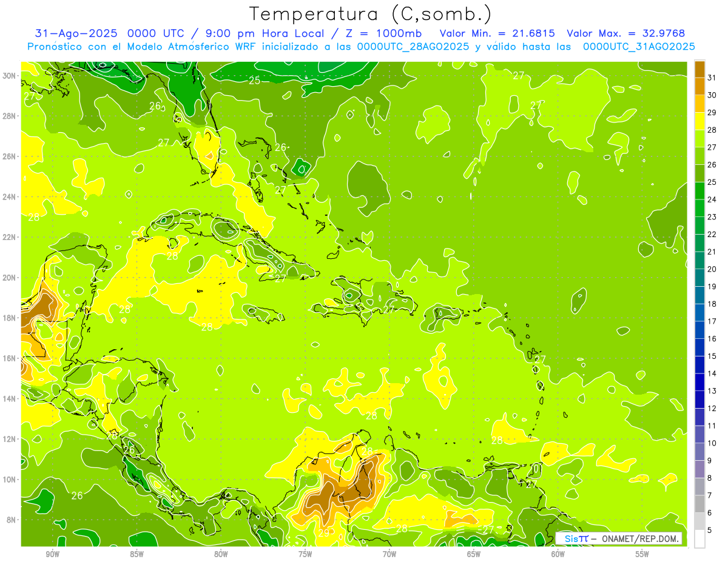Click the legend value '18'
The height and width of the screenshot is (562, 728).
(712, 304)
